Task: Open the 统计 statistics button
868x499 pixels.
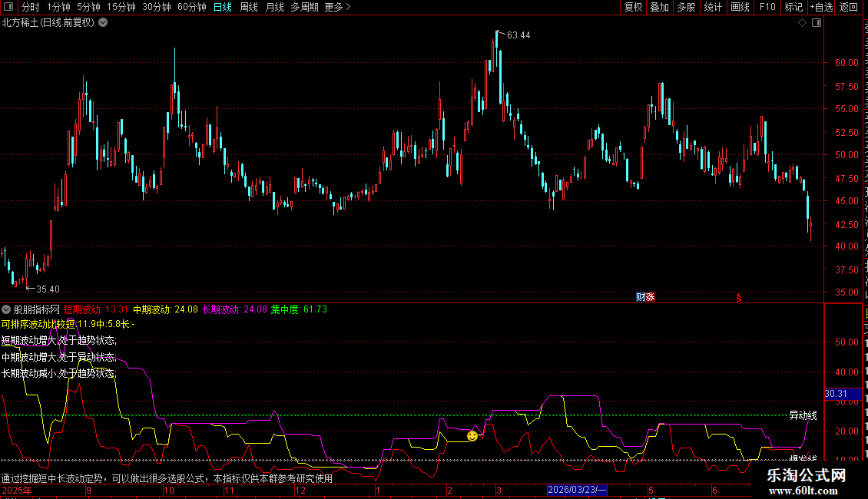Action: pyautogui.click(x=712, y=7)
